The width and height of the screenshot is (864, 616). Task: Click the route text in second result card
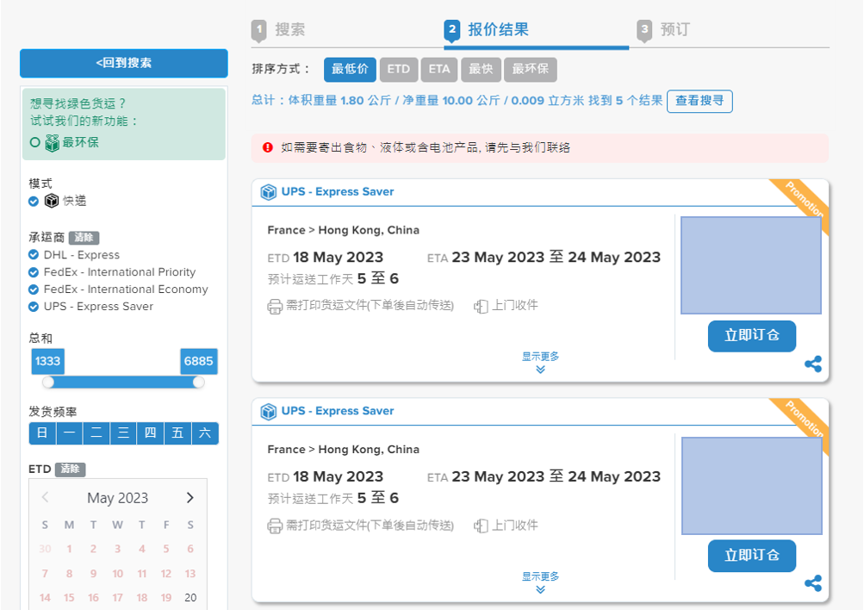pyautogui.click(x=344, y=450)
